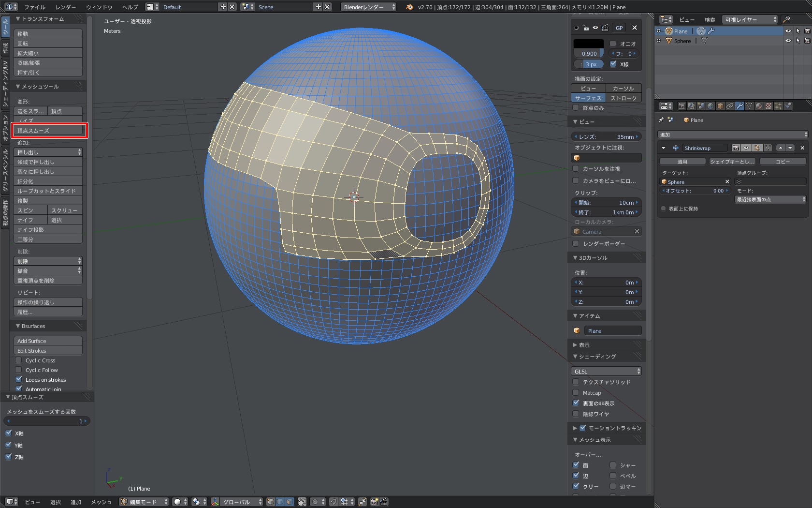
Task: Expand the 表示 panel section
Action: 584,345
